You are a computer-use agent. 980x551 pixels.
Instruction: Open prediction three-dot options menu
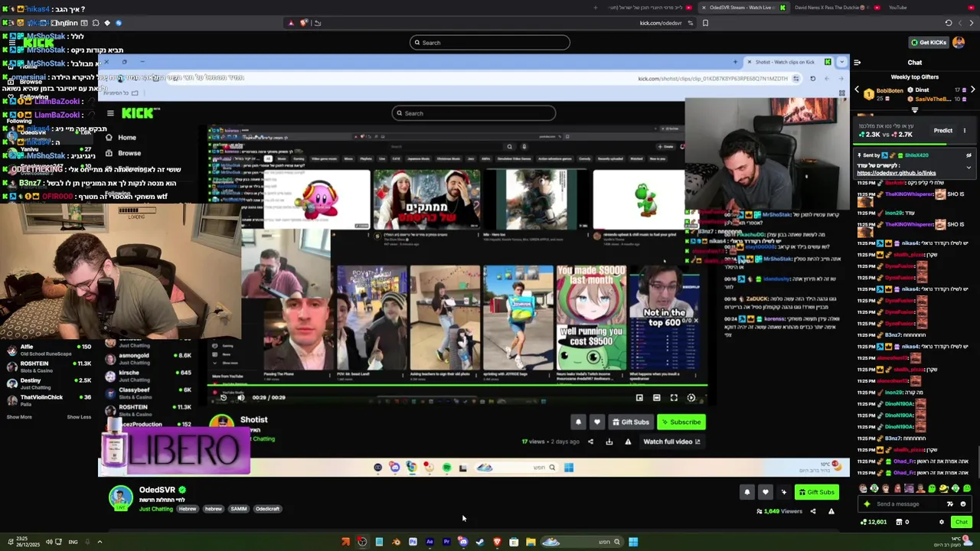click(x=965, y=131)
